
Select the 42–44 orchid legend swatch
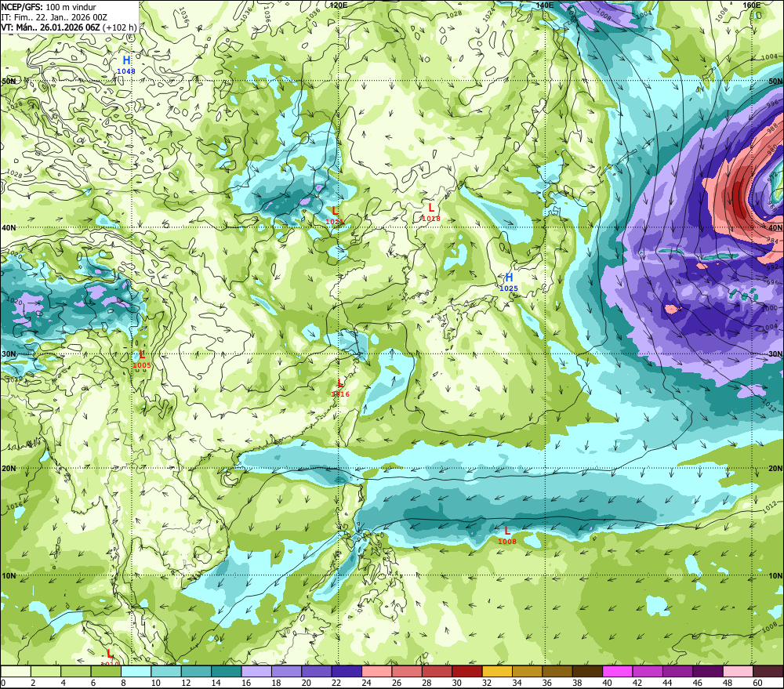648,671
